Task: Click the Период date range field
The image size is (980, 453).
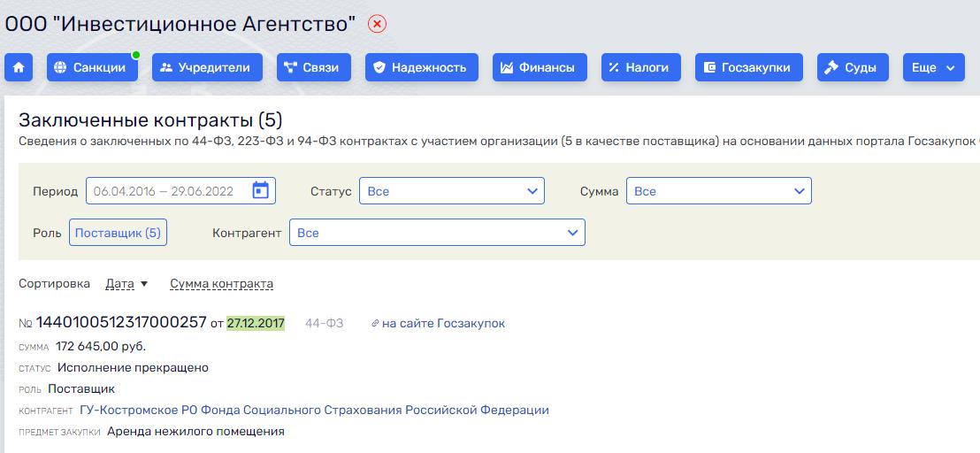Action: [x=180, y=190]
